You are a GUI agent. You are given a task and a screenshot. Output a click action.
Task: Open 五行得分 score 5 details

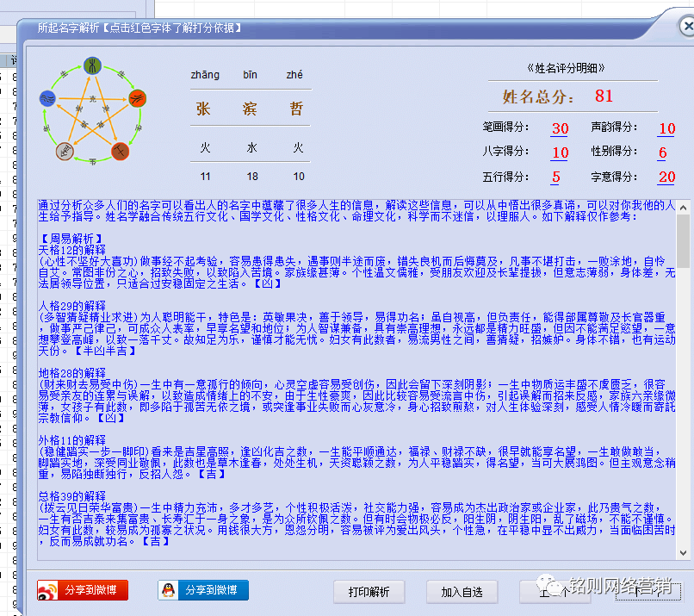(x=556, y=177)
